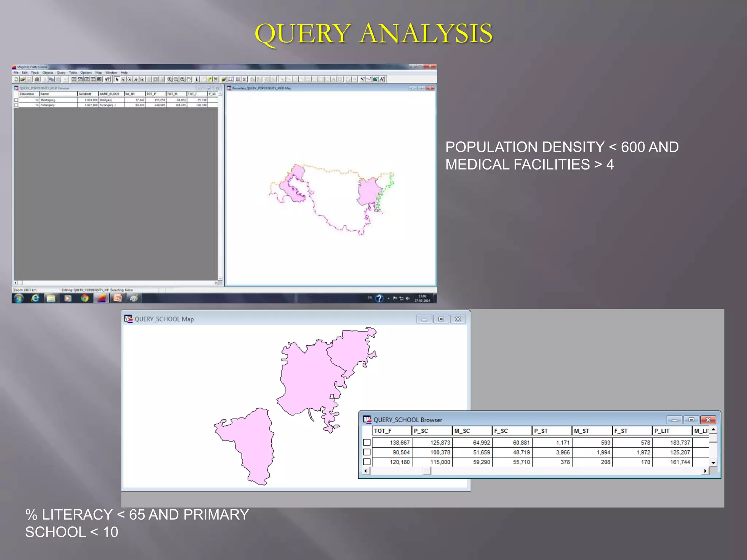Select the arrow Select tool

coord(117,79)
